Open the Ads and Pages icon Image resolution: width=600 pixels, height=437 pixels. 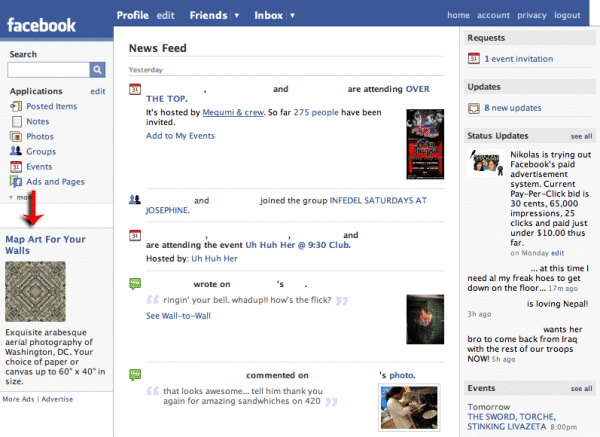coord(16,182)
